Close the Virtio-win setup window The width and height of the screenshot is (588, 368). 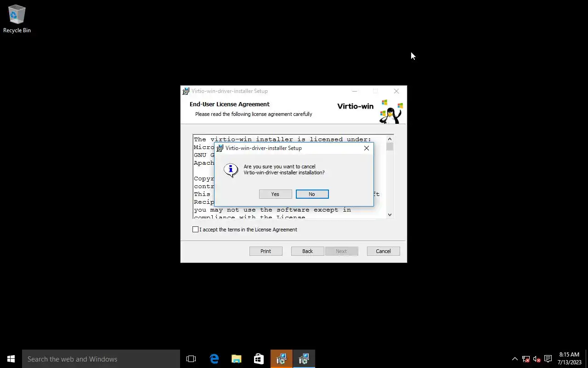(x=396, y=91)
